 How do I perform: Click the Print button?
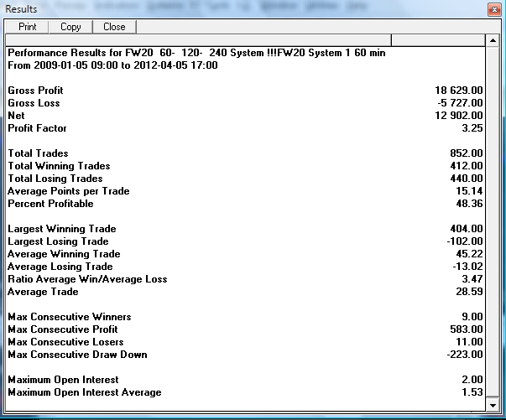click(x=27, y=27)
